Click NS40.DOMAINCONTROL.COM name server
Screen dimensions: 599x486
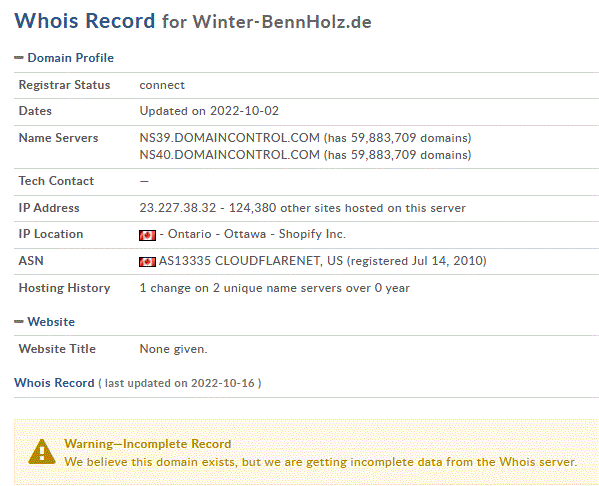click(x=229, y=155)
